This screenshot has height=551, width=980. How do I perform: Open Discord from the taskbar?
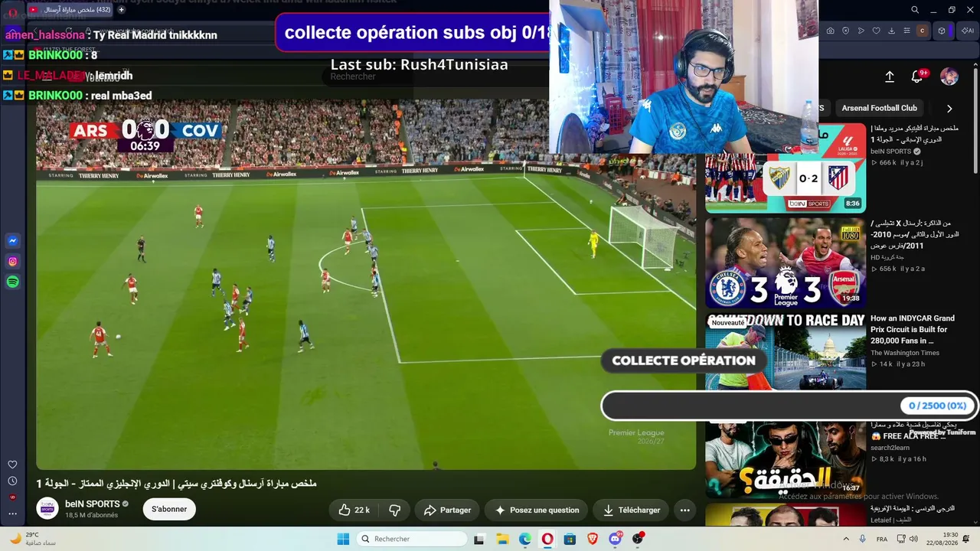tap(616, 539)
